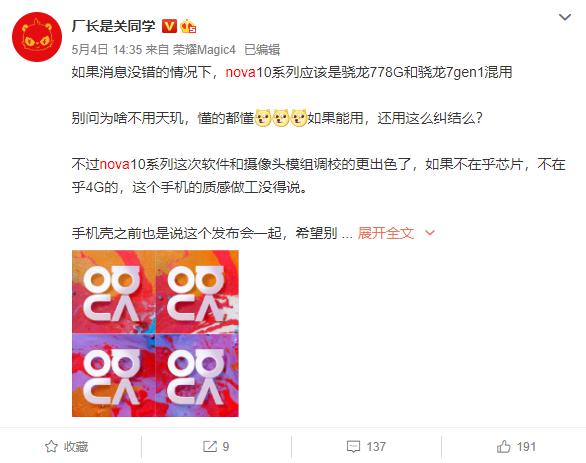Open username 厂长是关同学 profile link
This screenshot has width=586, height=463.
(113, 26)
